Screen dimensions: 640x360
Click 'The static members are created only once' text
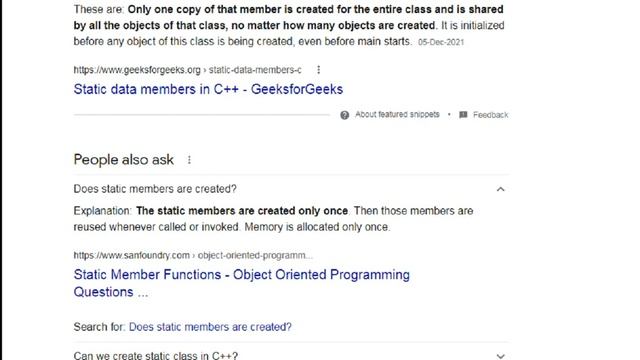point(242,211)
